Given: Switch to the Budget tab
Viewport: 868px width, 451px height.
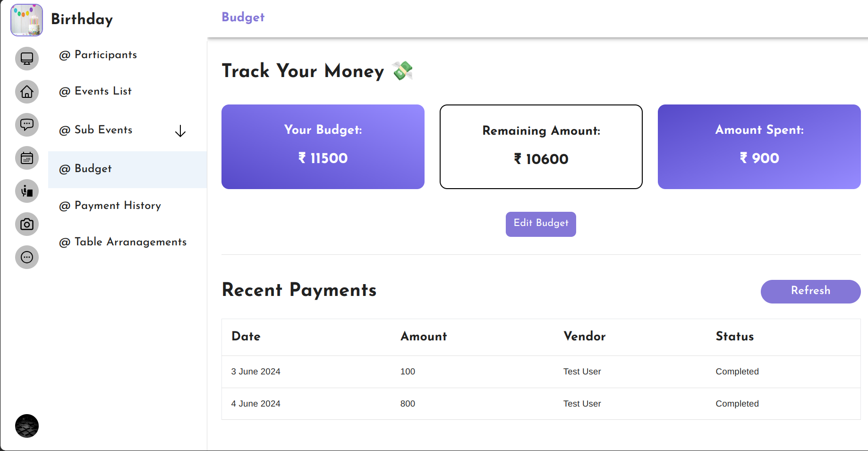Looking at the screenshot, I should coord(243,17).
